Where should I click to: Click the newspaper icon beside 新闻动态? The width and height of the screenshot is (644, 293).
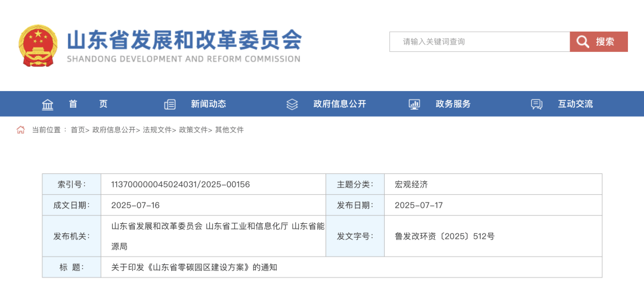coord(170,104)
